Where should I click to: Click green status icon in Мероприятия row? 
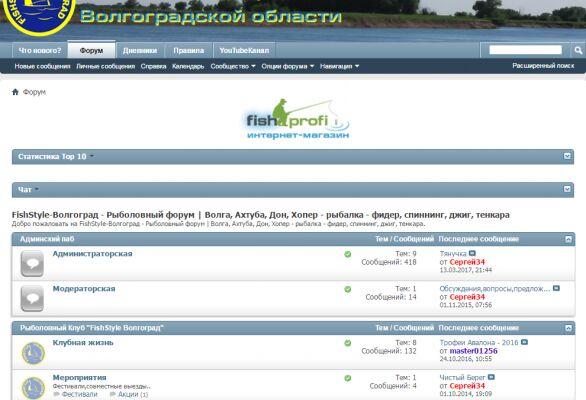pos(348,378)
